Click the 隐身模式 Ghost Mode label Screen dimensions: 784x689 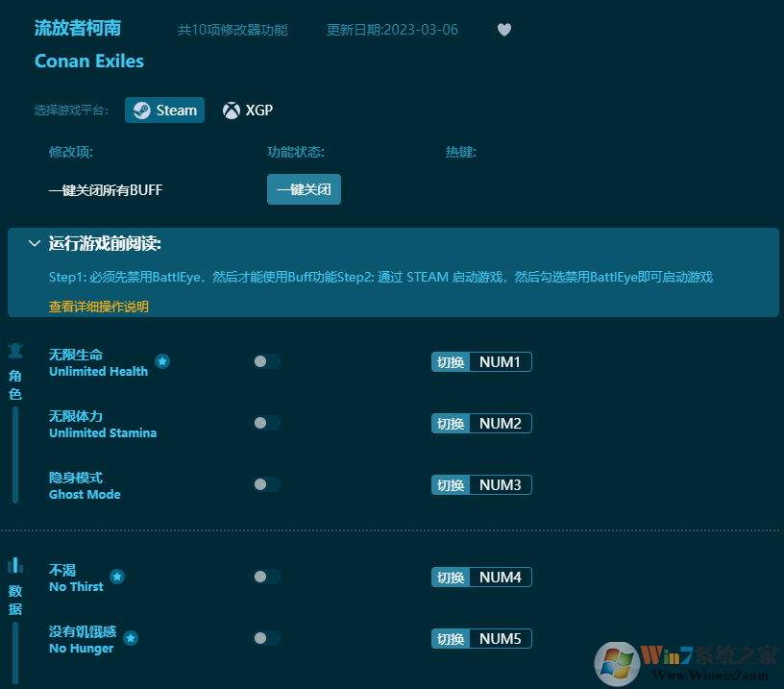pos(85,486)
